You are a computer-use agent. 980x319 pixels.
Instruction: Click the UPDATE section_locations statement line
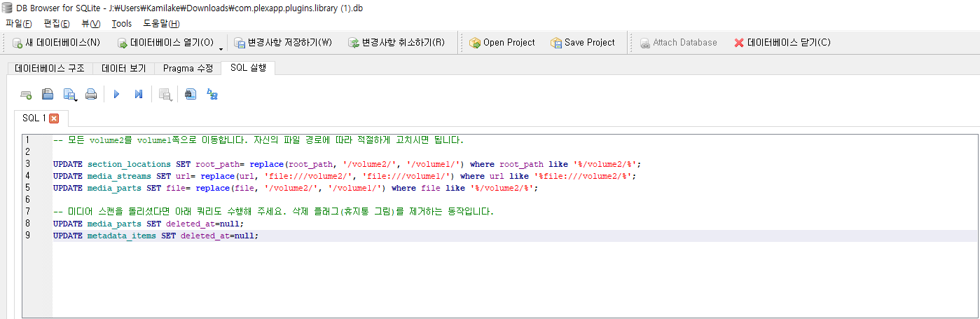point(347,164)
